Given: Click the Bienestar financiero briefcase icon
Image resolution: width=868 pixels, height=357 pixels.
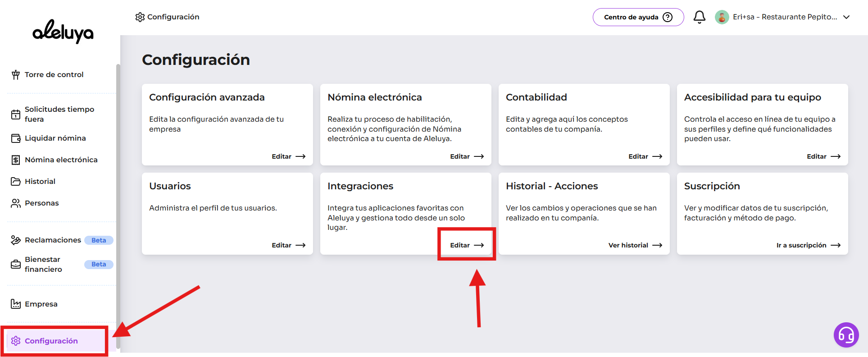Looking at the screenshot, I should point(16,265).
